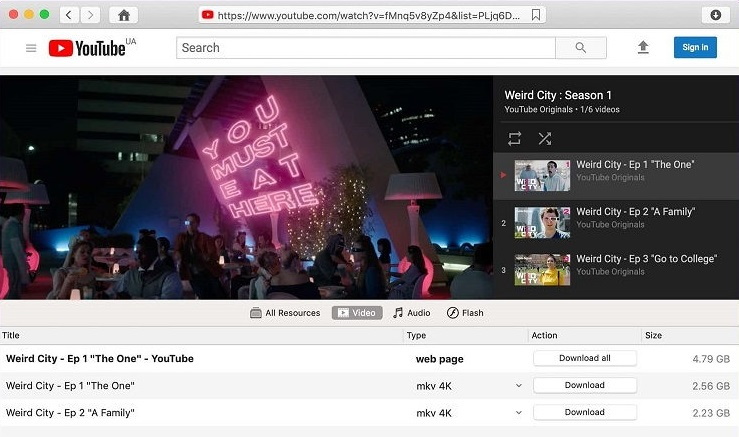Open downloads via the top-right arrow icon
The width and height of the screenshot is (739, 437).
[716, 15]
